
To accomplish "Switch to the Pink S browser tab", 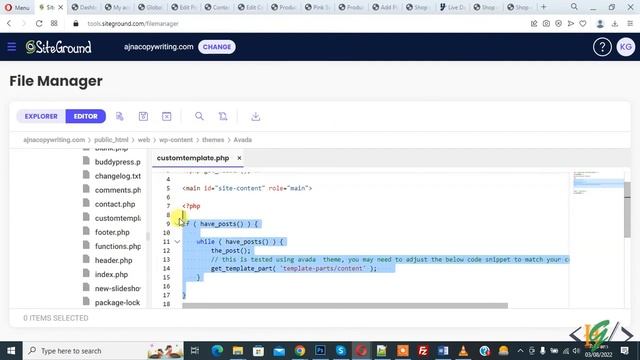I will pos(317,7).
